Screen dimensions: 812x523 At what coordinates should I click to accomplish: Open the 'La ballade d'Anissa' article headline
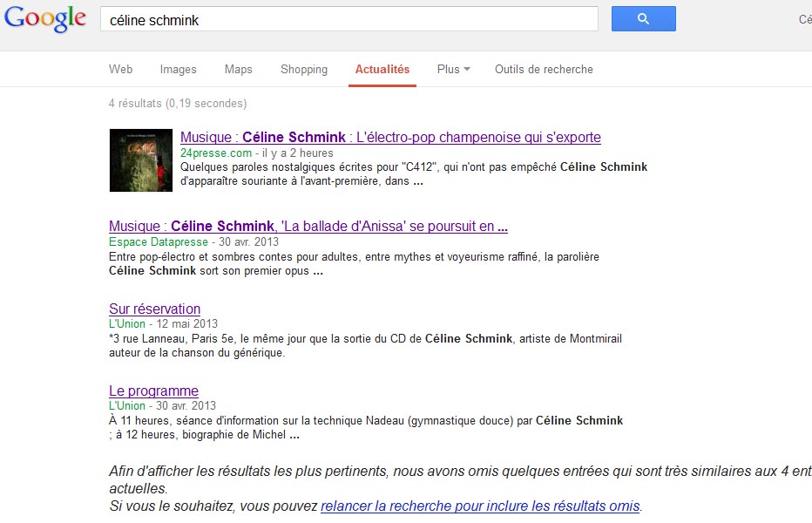pos(308,227)
